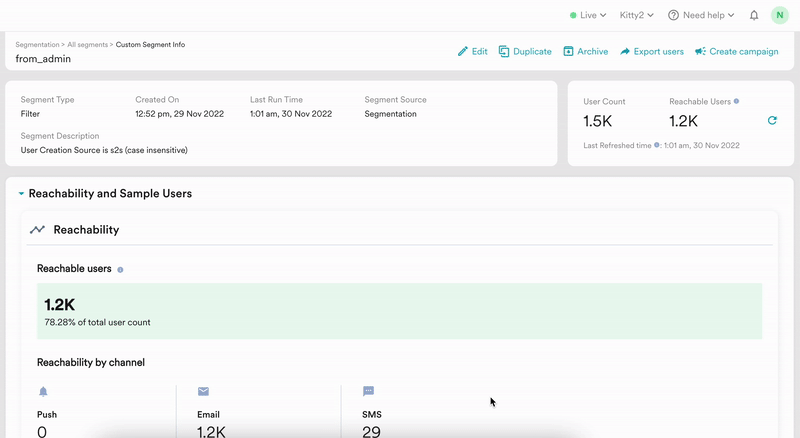
Task: Go to All segments breadcrumb
Action: click(x=88, y=45)
